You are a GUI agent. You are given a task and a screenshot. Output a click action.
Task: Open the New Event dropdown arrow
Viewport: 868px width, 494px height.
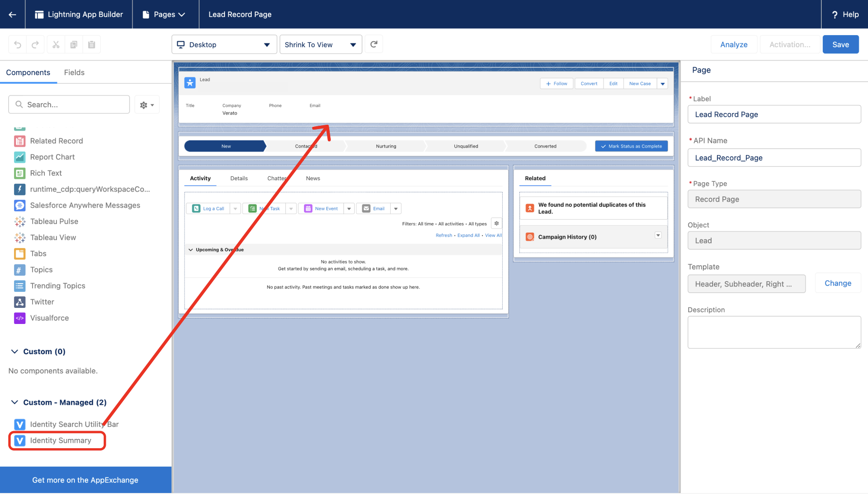point(349,209)
